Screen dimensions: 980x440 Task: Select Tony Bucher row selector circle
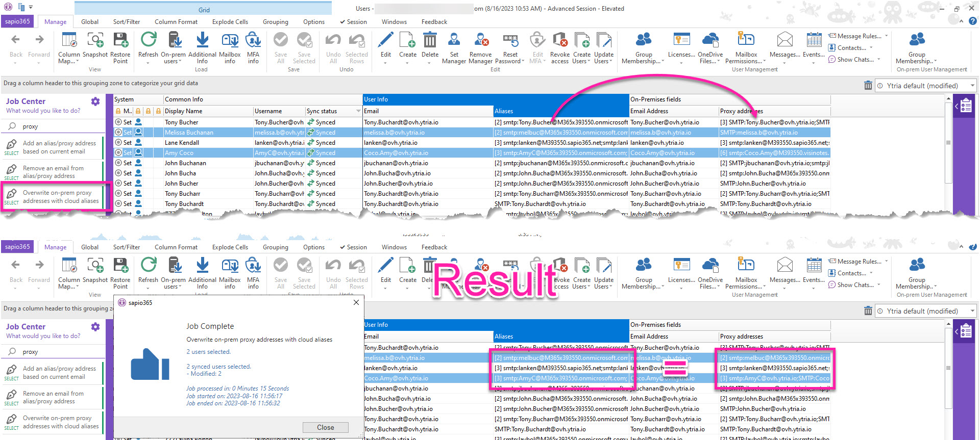tap(118, 122)
